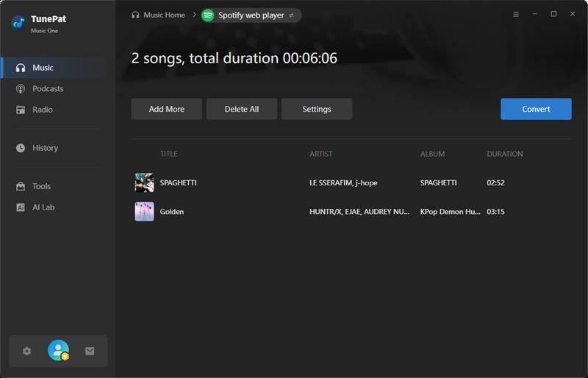Viewport: 588px width, 378px height.
Task: Click the Golden album cover thumbnail
Action: pos(144,212)
